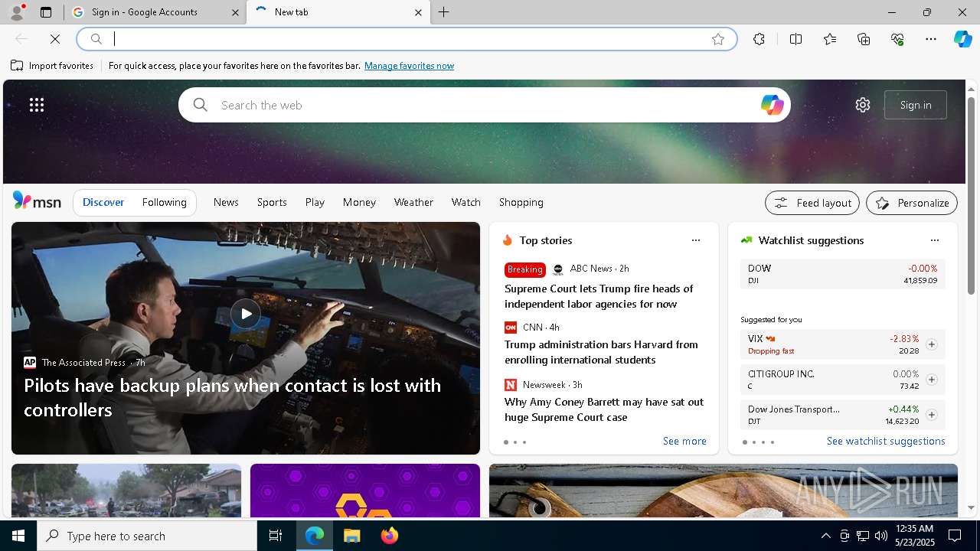Close the Google Accounts sign in tab
The height and width of the screenshot is (551, 980).
click(x=235, y=12)
